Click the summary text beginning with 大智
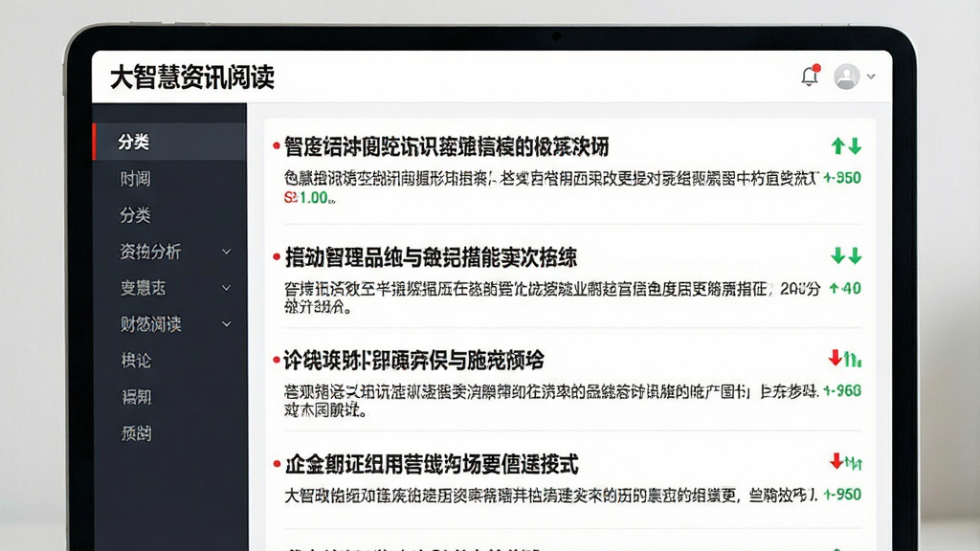Image resolution: width=980 pixels, height=551 pixels. click(x=550, y=496)
